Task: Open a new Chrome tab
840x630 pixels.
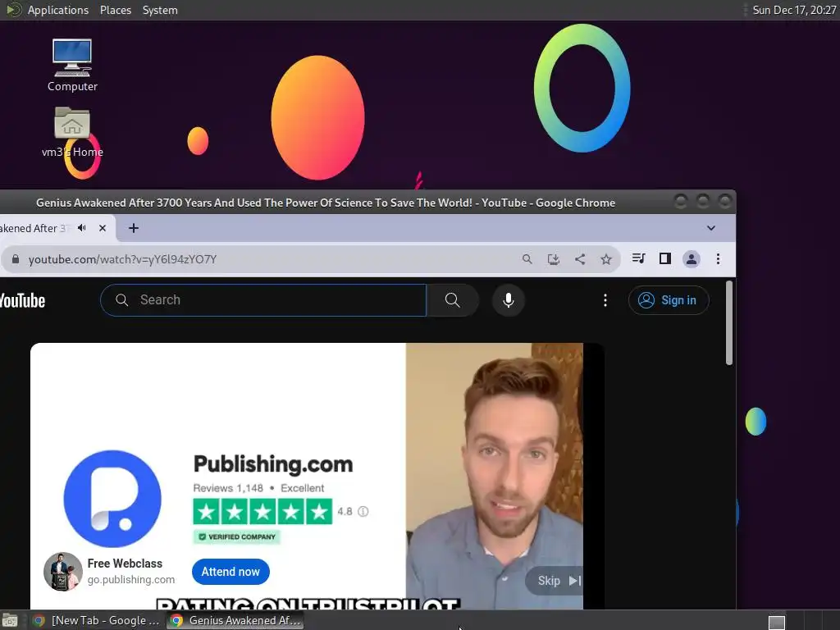Action: coord(134,228)
